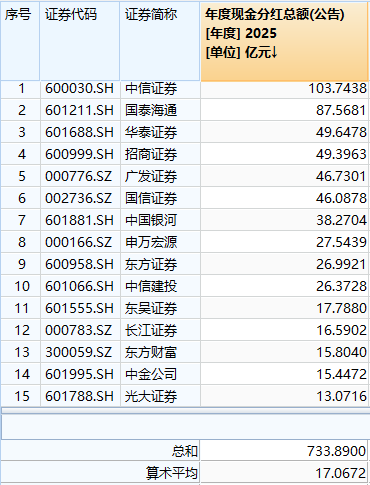The image size is (370, 485).
Task: Select stock code 000166.SZ
Action: pyautogui.click(x=80, y=242)
